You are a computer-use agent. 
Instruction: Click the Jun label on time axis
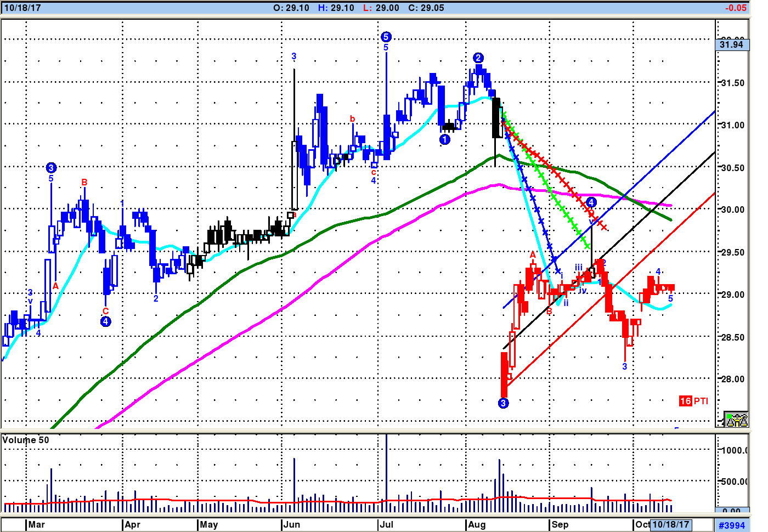point(292,524)
